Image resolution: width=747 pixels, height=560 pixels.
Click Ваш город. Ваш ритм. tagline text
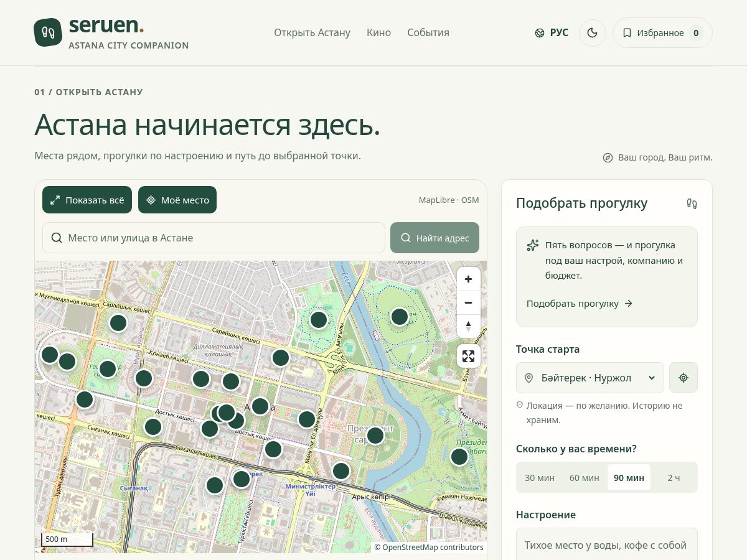click(x=665, y=157)
